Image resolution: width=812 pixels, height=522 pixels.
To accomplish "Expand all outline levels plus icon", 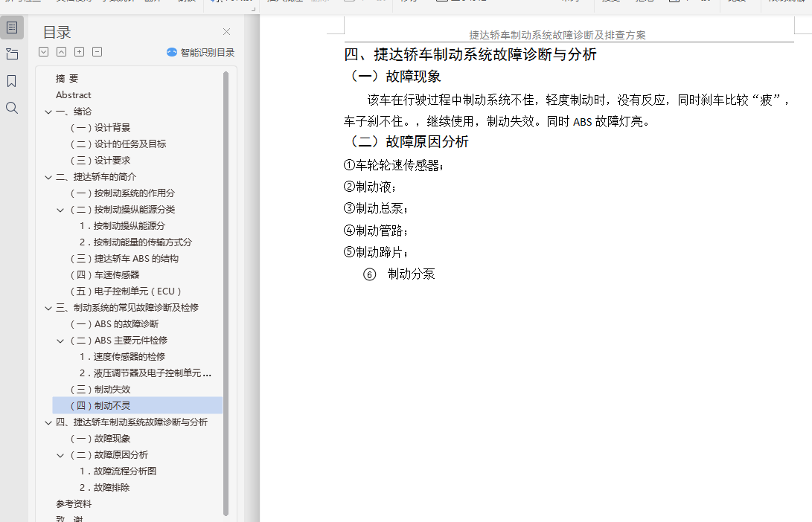I will click(79, 52).
